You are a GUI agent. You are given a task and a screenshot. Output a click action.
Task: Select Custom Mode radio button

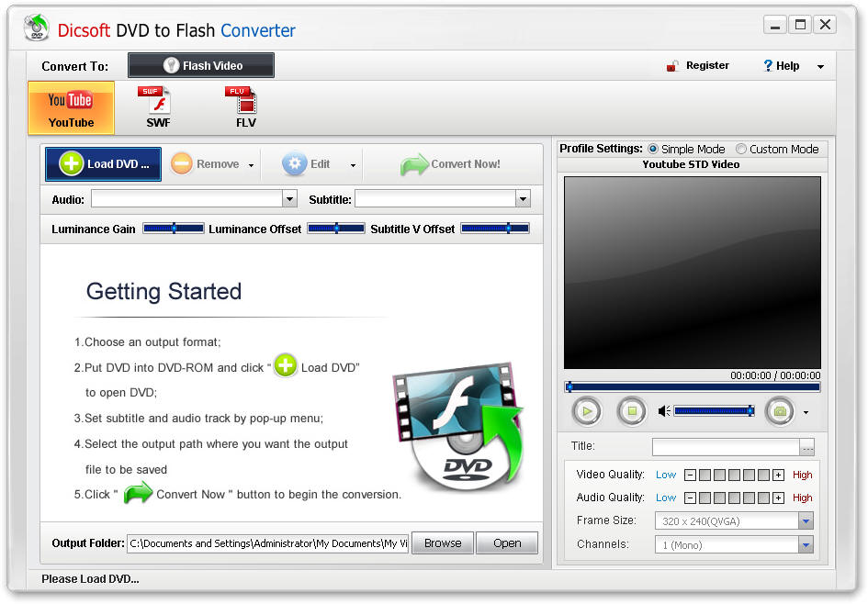tap(740, 149)
